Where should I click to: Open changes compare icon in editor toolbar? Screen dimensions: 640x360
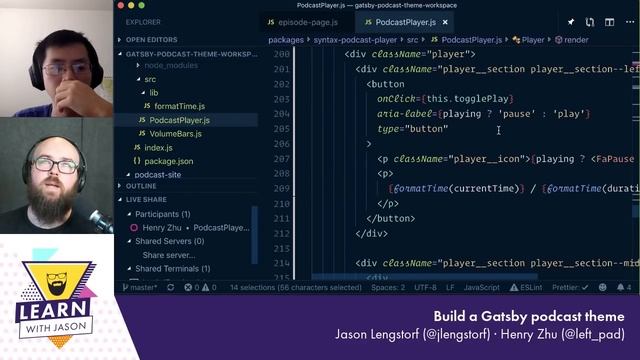590,22
